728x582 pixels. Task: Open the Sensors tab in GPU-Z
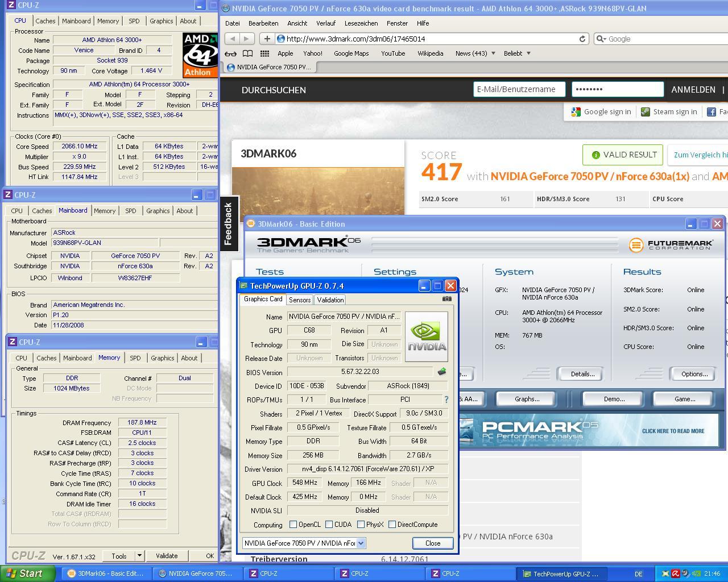[x=299, y=300]
